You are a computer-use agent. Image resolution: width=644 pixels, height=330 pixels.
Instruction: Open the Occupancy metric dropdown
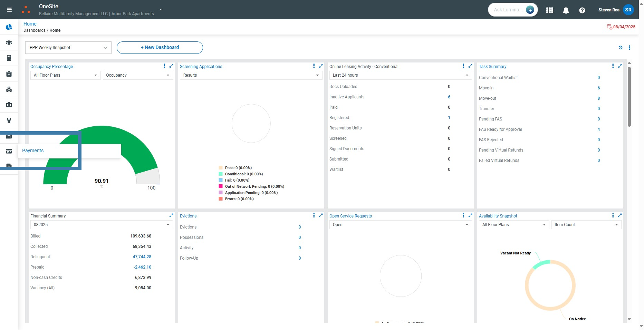[x=138, y=75]
